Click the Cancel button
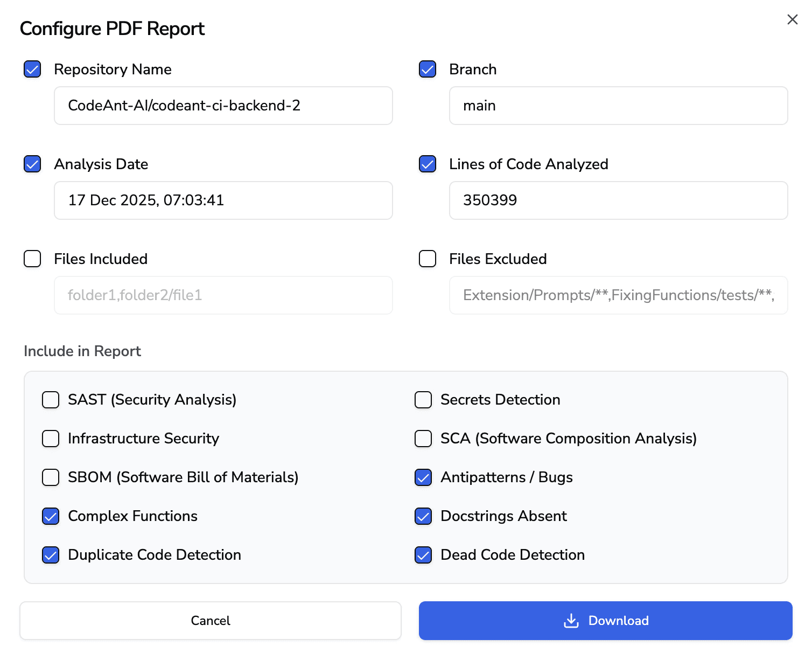The height and width of the screenshot is (653, 812). (x=210, y=621)
